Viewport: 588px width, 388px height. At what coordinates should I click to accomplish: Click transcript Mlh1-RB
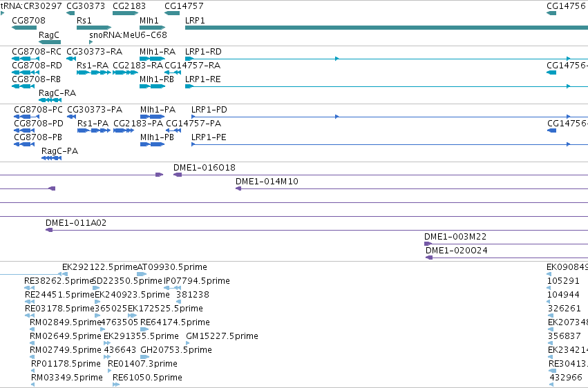pyautogui.click(x=157, y=79)
